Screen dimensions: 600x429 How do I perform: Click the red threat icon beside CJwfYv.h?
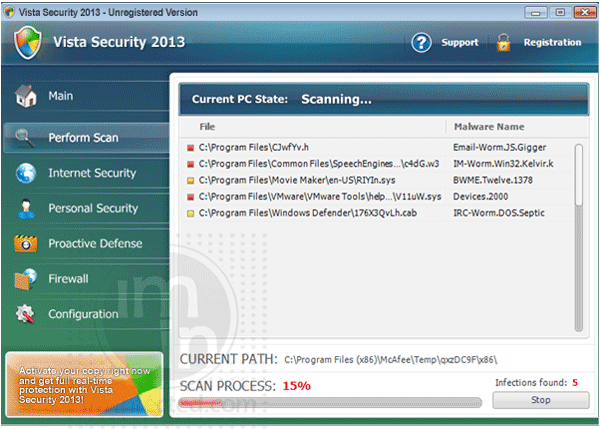(x=190, y=148)
